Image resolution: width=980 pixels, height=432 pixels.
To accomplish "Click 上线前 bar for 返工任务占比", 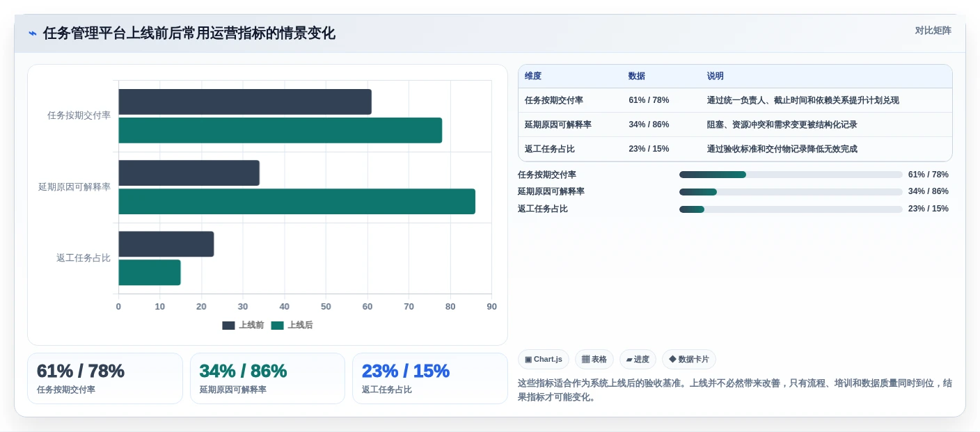I will point(166,244).
